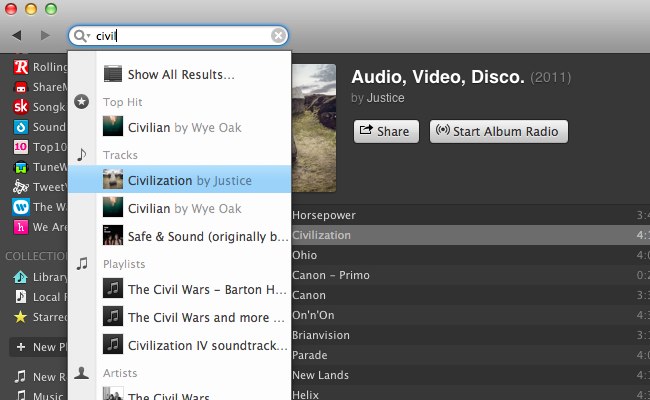Open the We Are Hunted app icon
The image size is (650, 400).
[21, 227]
